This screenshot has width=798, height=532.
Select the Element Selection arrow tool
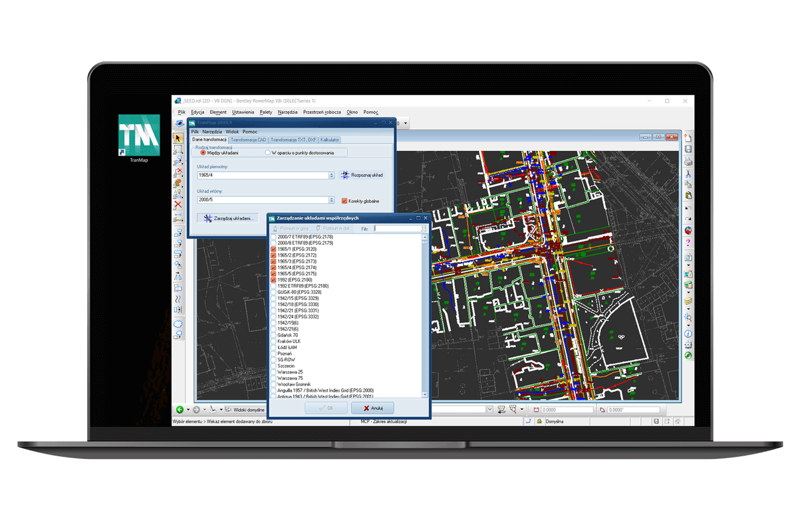178,138
